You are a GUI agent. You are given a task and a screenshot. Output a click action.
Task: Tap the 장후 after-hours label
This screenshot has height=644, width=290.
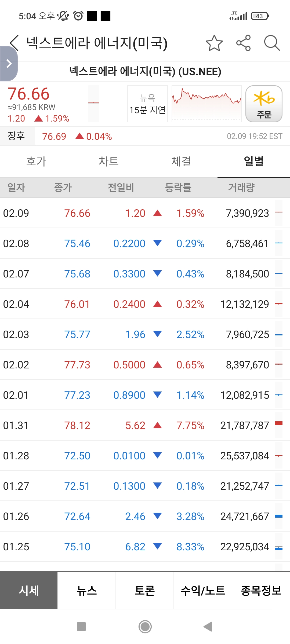[16, 136]
